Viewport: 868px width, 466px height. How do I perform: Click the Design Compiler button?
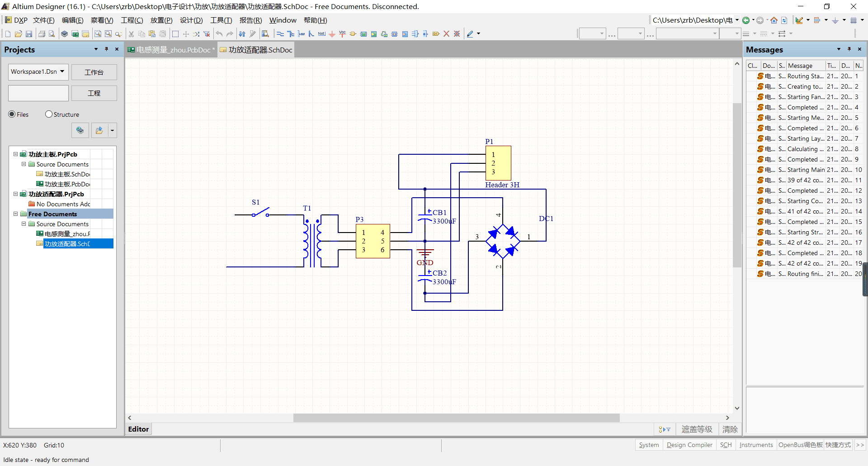(x=689, y=445)
